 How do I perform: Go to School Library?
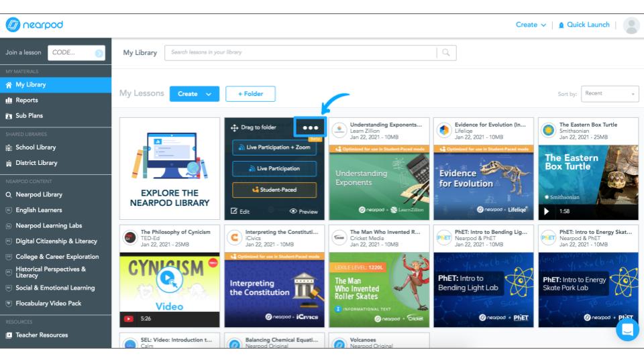(x=36, y=147)
